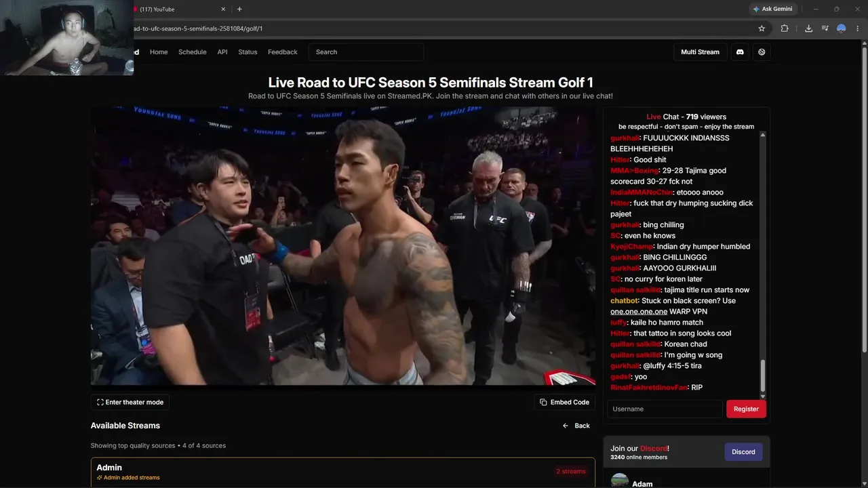Focus the site Search field
Screen dimensions: 868x488
(366, 52)
